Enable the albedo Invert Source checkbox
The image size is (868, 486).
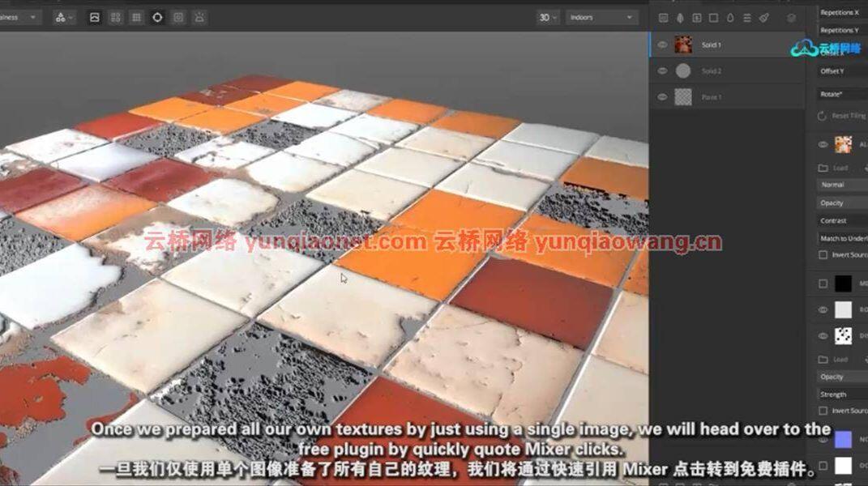[x=823, y=254]
